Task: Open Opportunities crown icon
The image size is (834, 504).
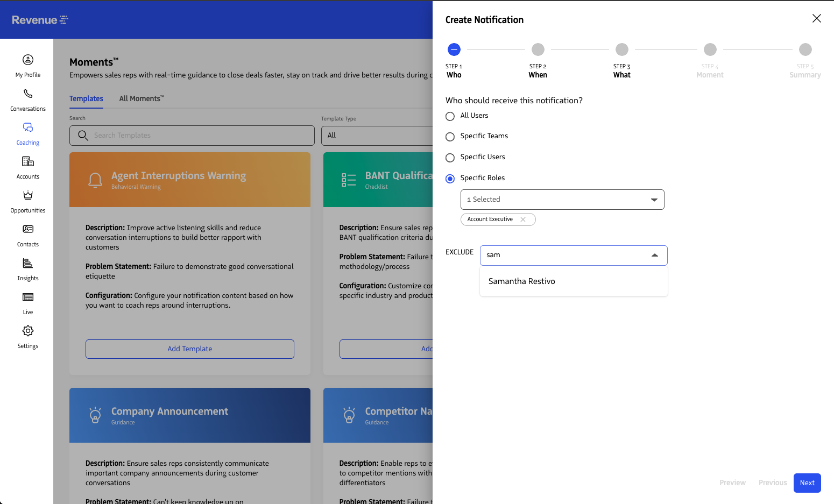Action: (28, 195)
